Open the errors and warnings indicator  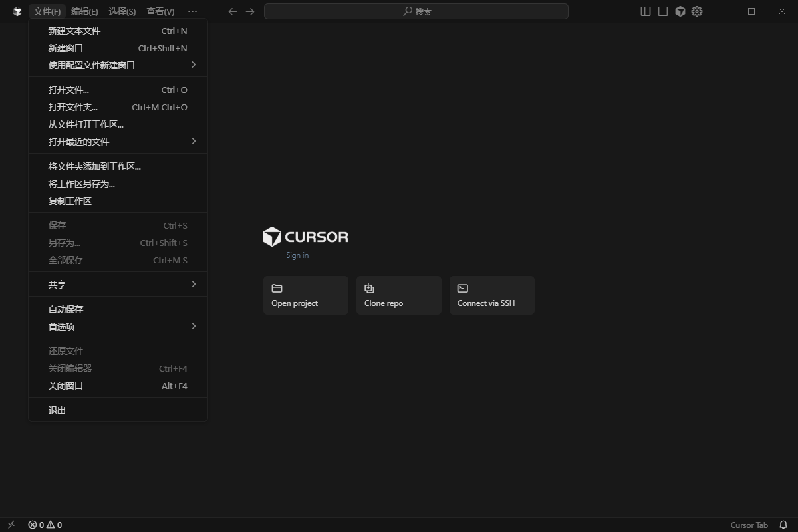[44, 525]
